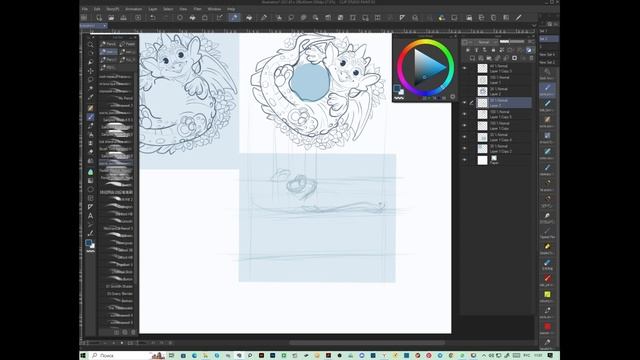The height and width of the screenshot is (360, 640).
Task: Open the Window menu
Action: click(x=214, y=9)
